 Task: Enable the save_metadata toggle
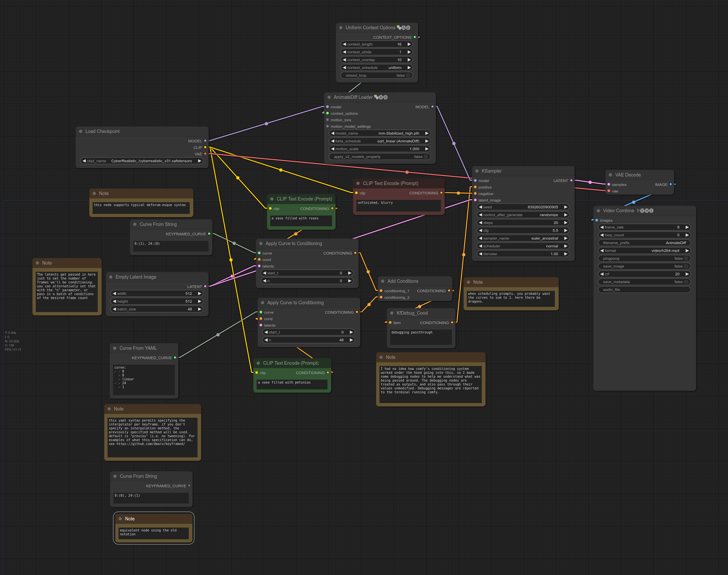tap(686, 282)
